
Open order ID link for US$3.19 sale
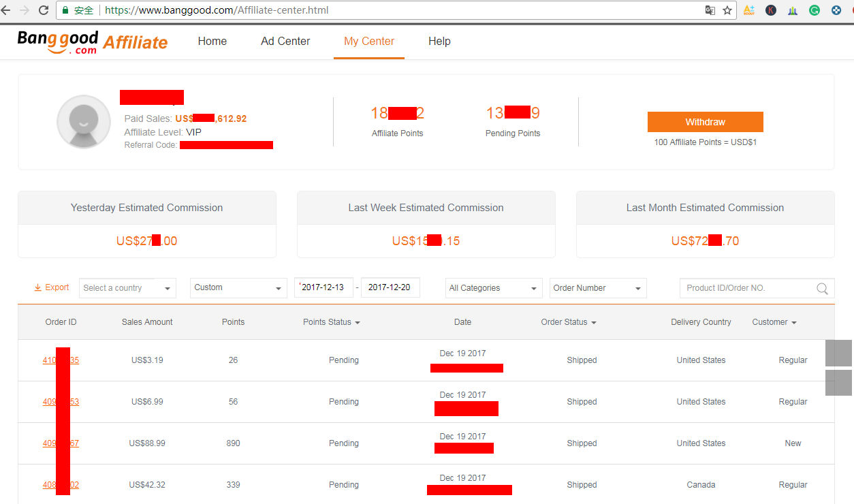point(61,360)
